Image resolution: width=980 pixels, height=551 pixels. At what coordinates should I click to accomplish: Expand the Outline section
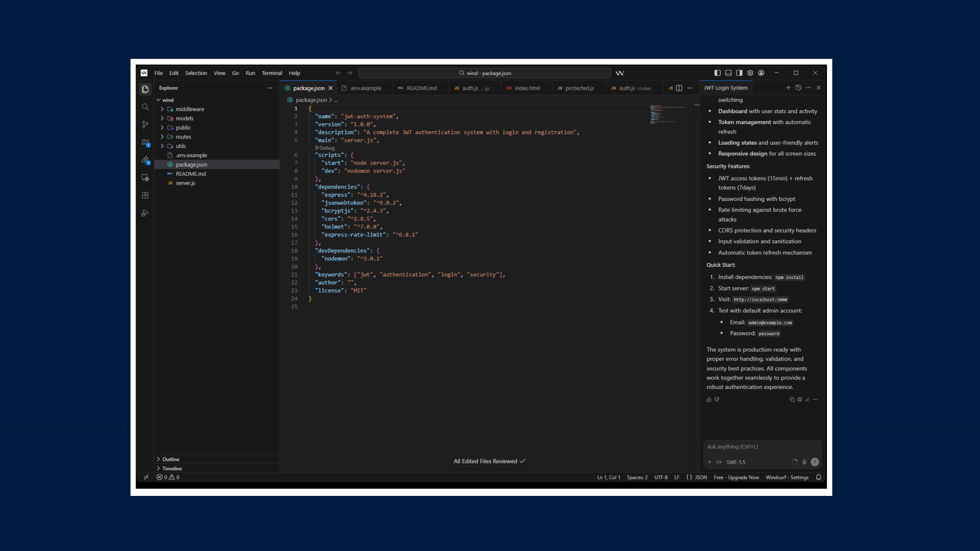[170, 459]
